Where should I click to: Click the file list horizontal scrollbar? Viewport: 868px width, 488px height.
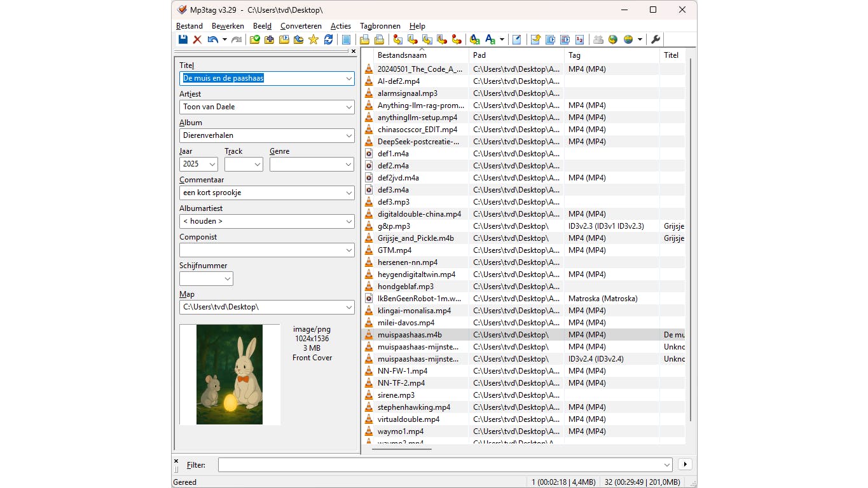(401, 449)
